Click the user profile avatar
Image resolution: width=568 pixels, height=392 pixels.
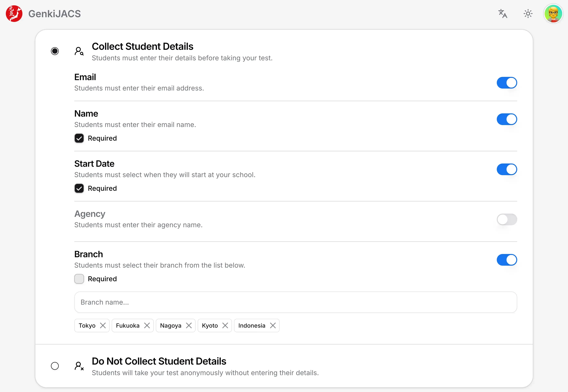pyautogui.click(x=553, y=13)
